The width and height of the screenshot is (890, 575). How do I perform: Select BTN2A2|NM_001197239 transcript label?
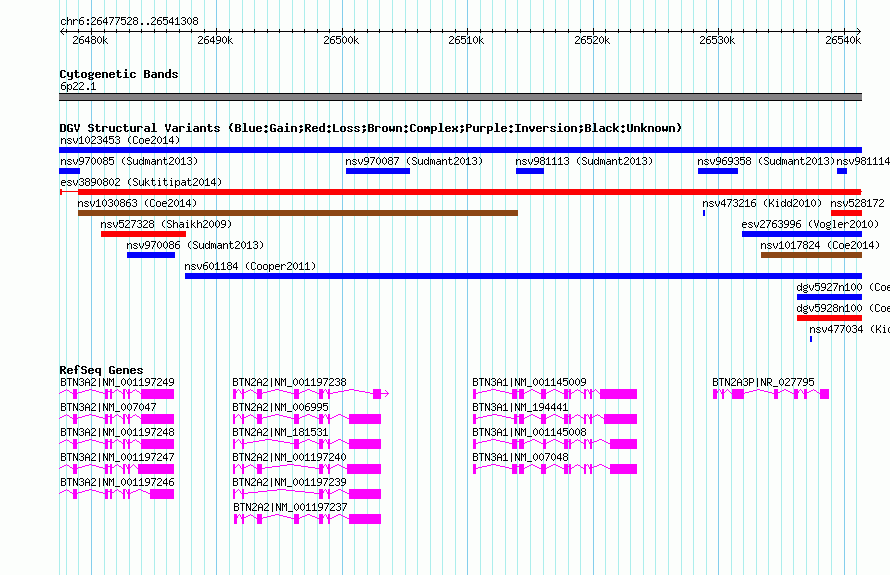pyautogui.click(x=289, y=482)
